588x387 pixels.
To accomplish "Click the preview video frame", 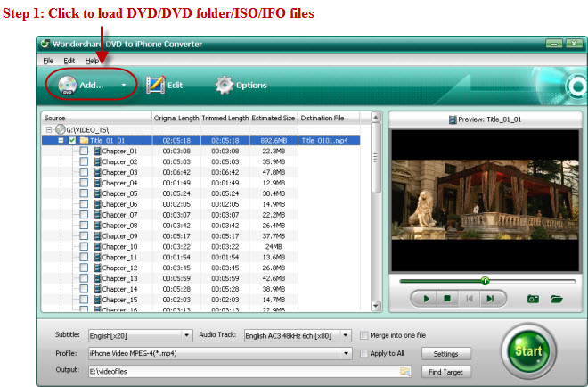I will pos(485,201).
